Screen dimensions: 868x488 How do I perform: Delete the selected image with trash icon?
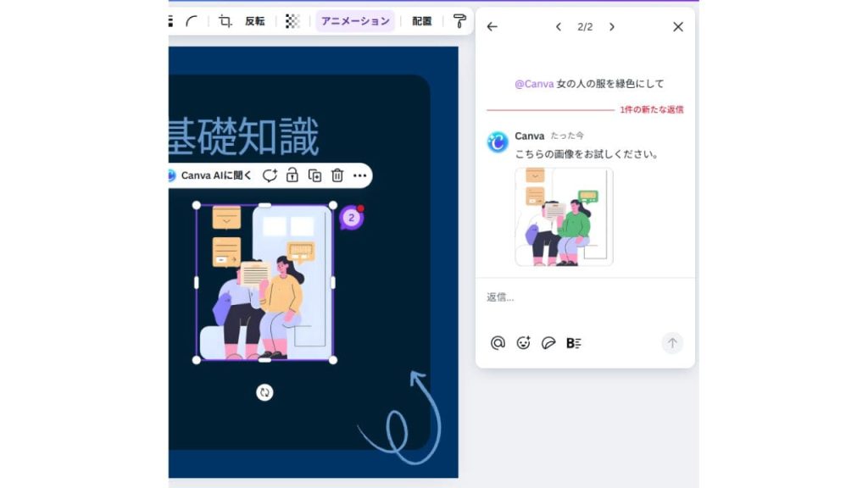(337, 175)
